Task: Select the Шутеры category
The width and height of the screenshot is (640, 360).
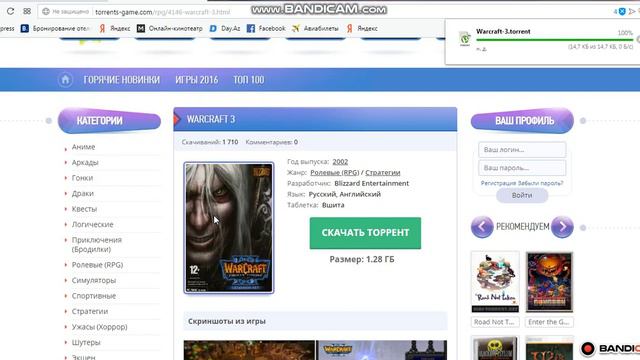Action: coord(86,342)
